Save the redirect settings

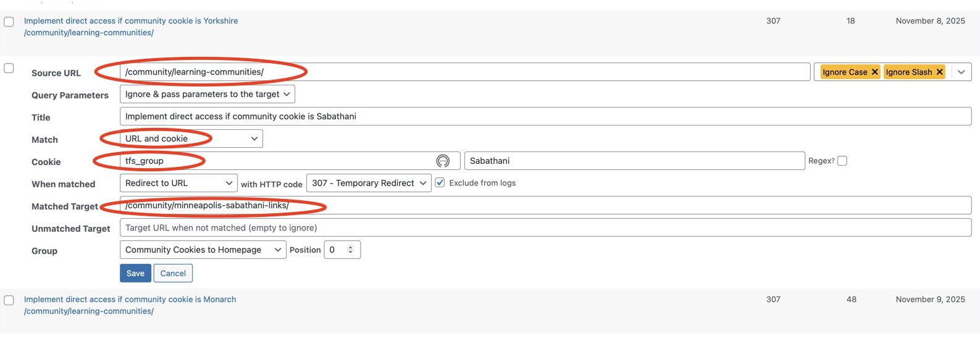pos(135,273)
